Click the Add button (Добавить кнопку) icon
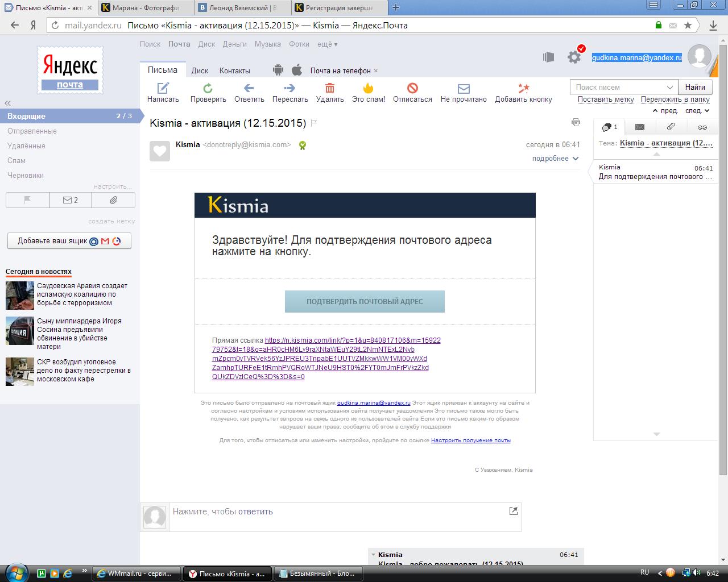728x582 pixels. [523, 88]
